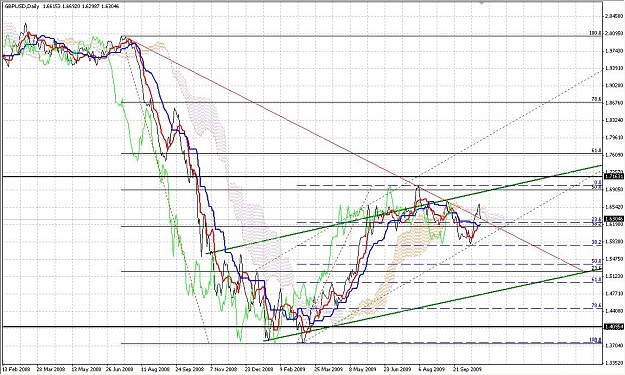This screenshot has width=625, height=375.
Task: Click the highlighted lower horizontal line price tag
Action: (x=614, y=327)
